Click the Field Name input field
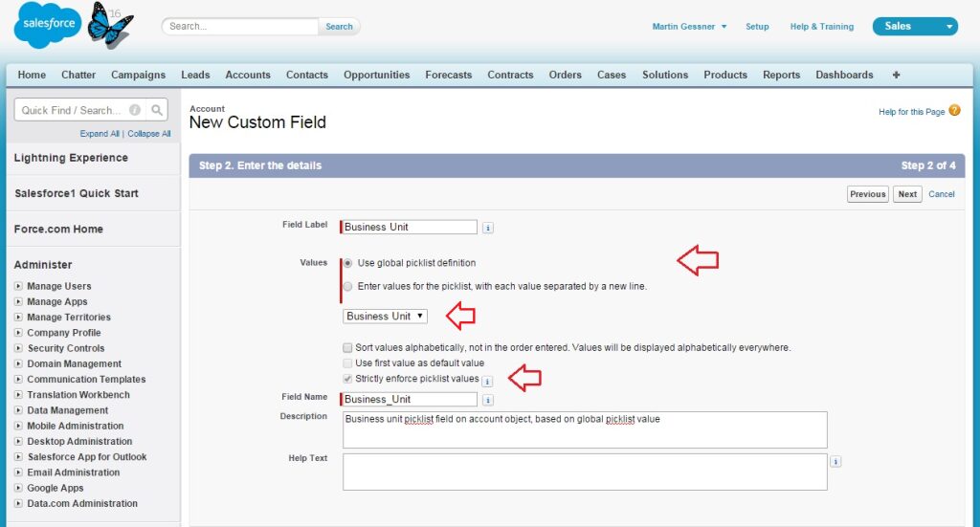The image size is (980, 527). [410, 399]
